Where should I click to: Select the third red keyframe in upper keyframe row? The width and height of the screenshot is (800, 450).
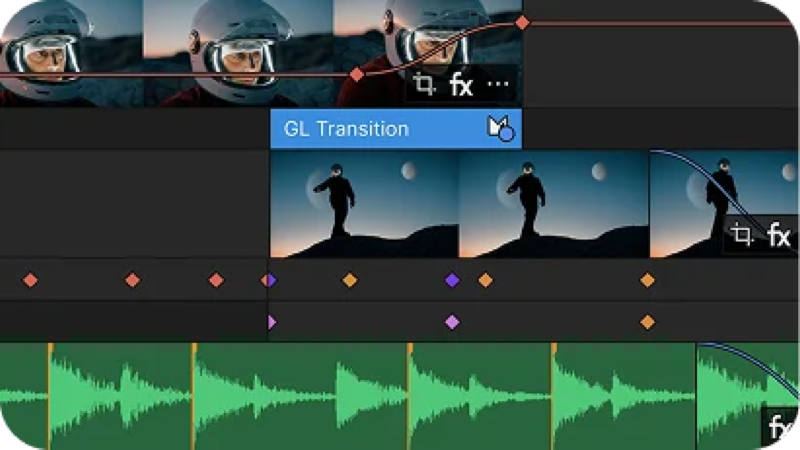point(216,280)
